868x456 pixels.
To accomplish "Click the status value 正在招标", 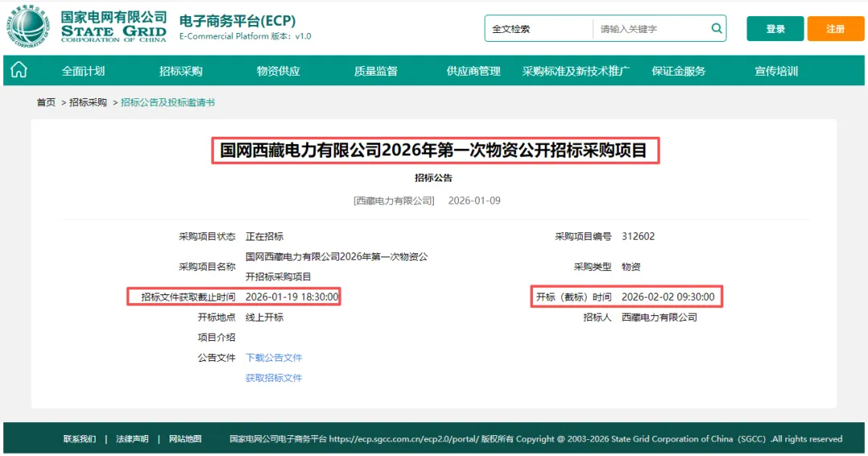I will (x=264, y=236).
